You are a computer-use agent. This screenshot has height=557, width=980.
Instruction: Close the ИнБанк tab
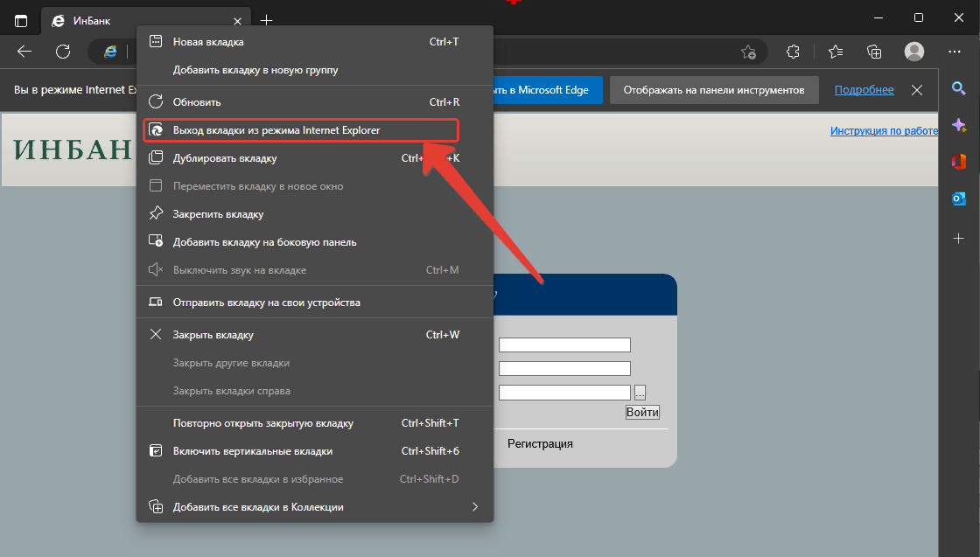click(x=237, y=21)
